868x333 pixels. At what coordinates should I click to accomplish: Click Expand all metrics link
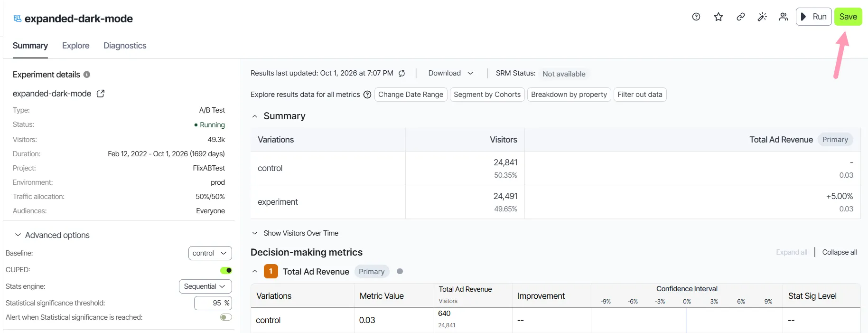792,252
